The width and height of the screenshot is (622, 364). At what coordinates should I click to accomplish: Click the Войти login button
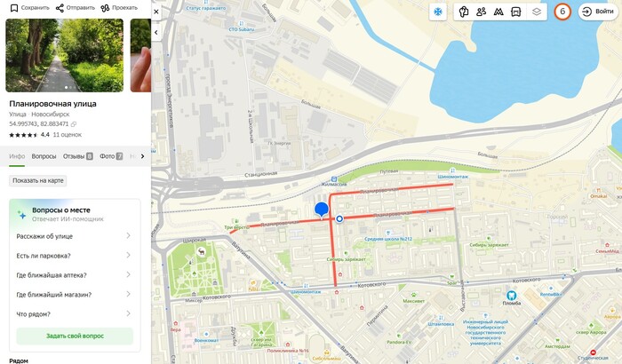coord(598,12)
